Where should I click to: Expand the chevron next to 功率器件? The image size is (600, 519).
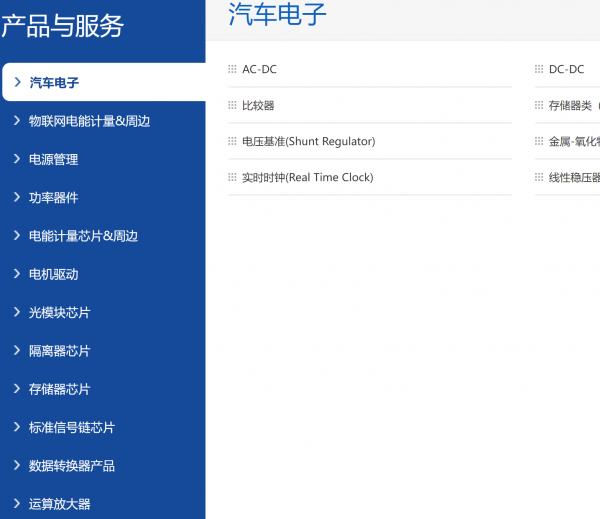pos(17,198)
